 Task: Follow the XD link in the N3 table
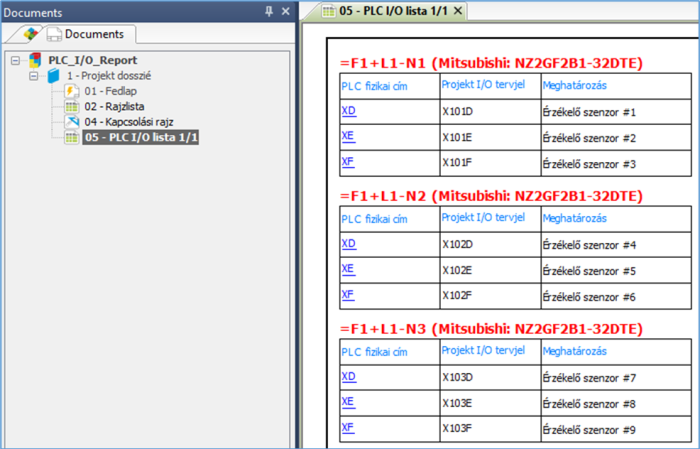click(349, 377)
